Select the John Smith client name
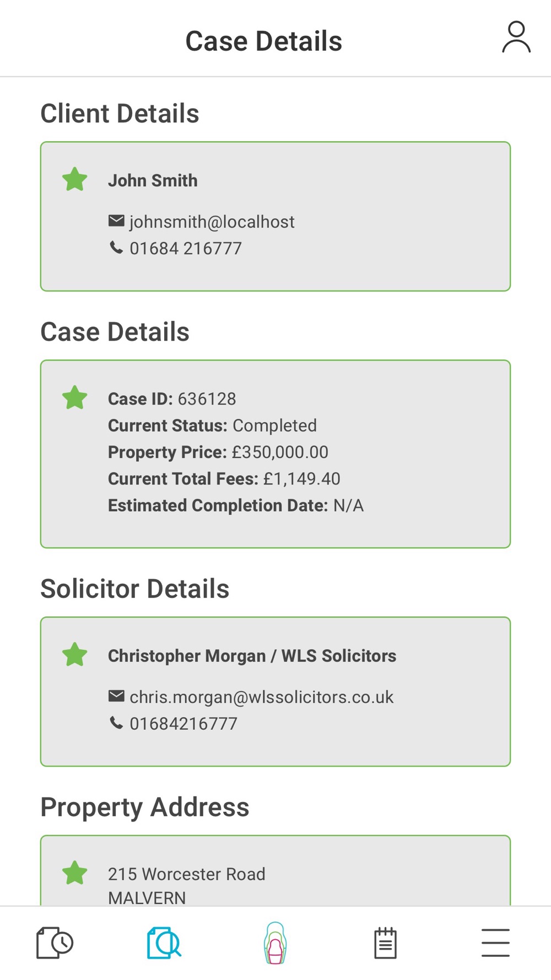 153,180
